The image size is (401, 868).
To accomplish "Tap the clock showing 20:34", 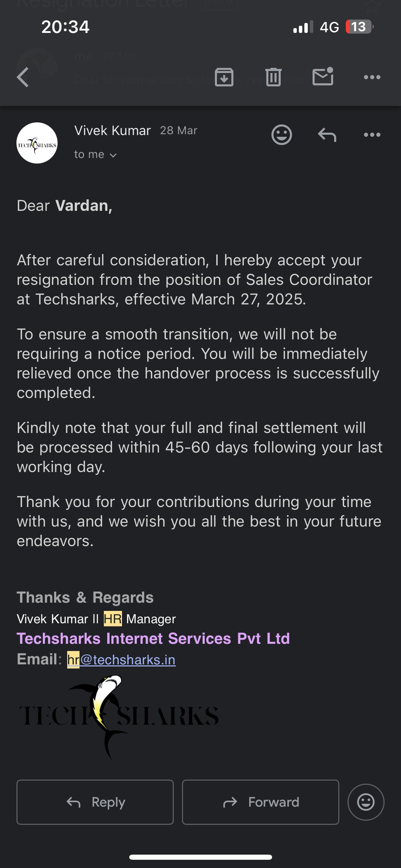I will tap(65, 27).
